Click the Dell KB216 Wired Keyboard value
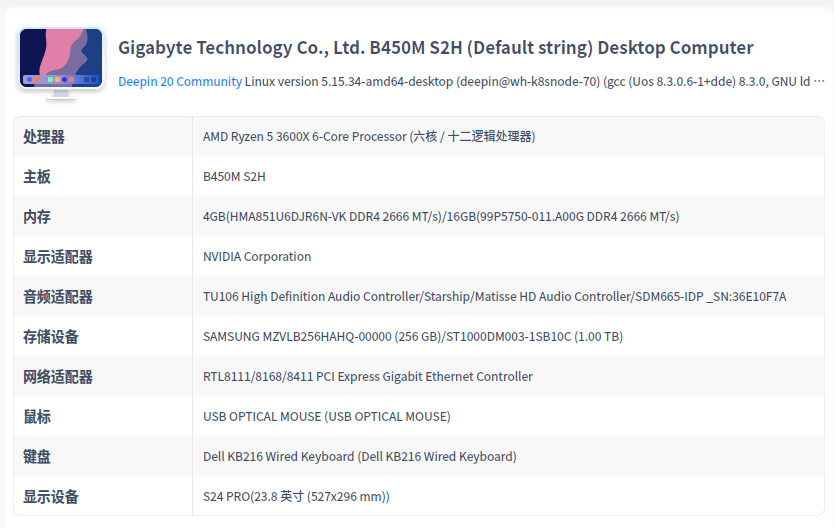Image resolution: width=834 pixels, height=528 pixels. [x=360, y=457]
